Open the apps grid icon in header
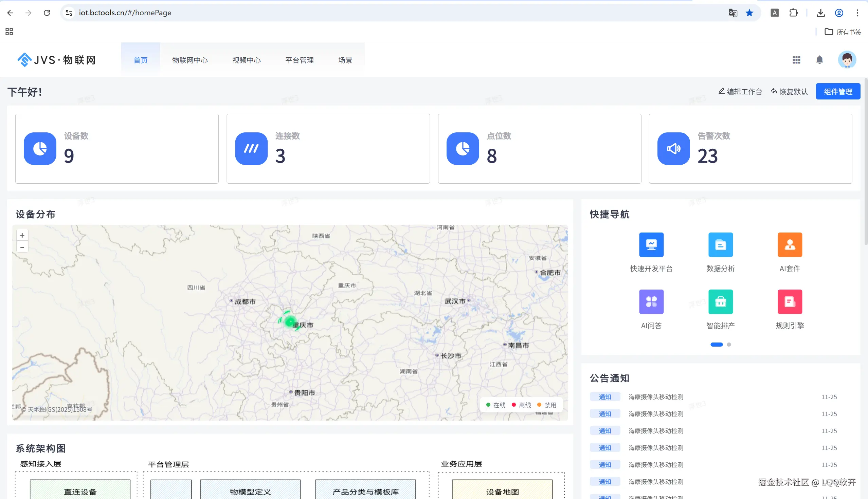Image resolution: width=868 pixels, height=499 pixels. tap(796, 60)
